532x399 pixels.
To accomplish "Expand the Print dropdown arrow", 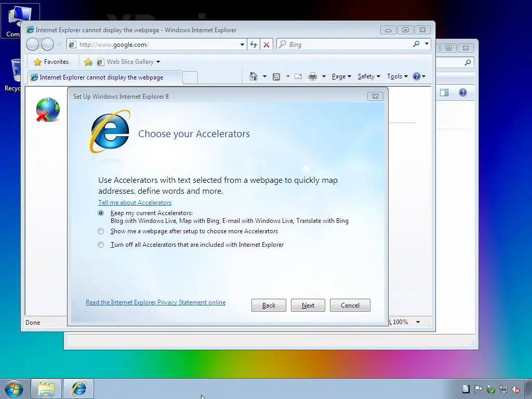I will [x=324, y=76].
